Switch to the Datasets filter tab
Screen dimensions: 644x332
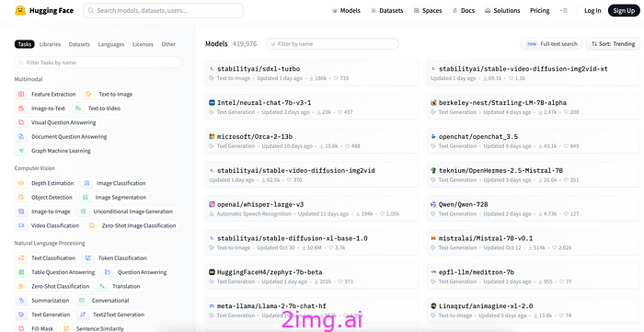79,44
